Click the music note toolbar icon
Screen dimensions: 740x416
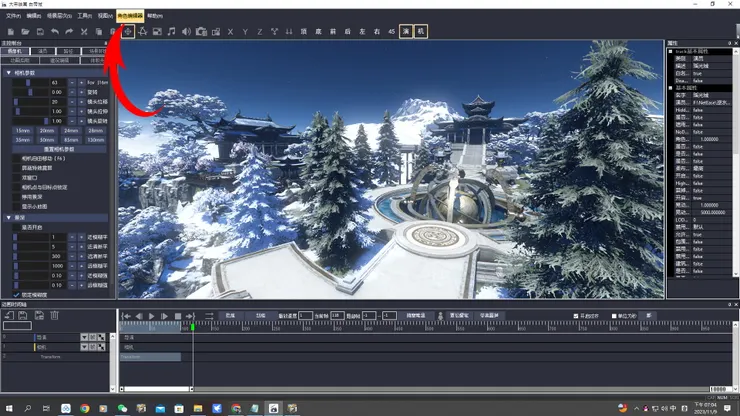tap(172, 32)
